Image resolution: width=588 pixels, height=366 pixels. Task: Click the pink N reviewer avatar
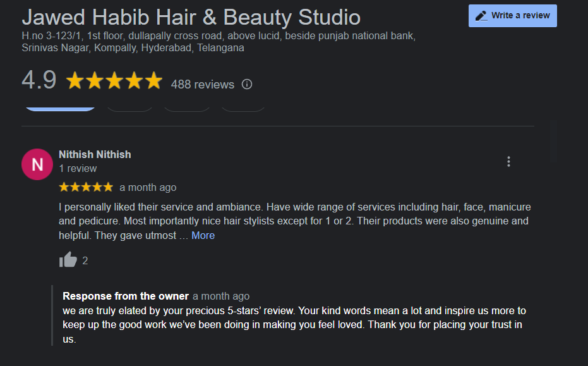tap(37, 164)
